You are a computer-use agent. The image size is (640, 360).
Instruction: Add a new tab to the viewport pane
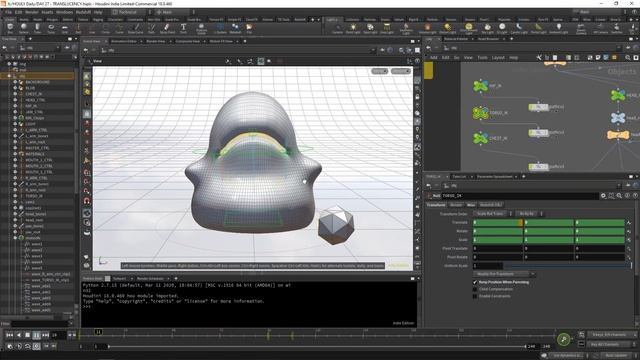(x=245, y=41)
